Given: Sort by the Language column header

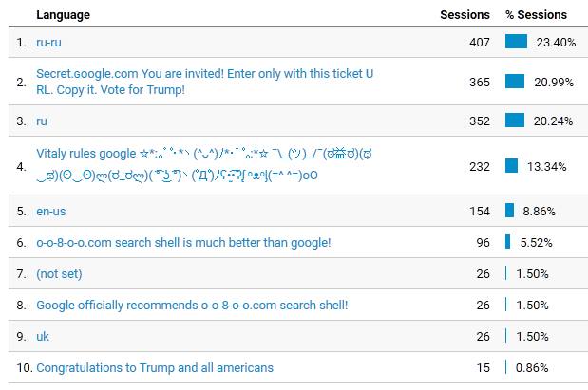Looking at the screenshot, I should (x=63, y=15).
